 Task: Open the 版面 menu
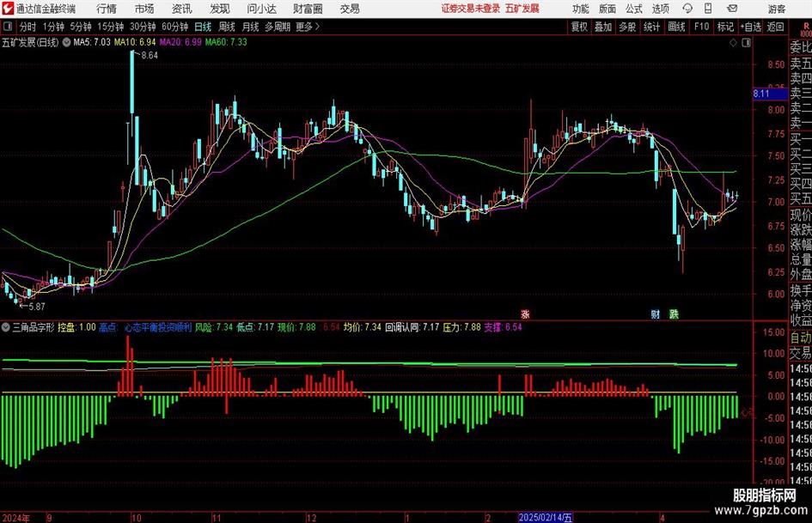click(x=607, y=9)
